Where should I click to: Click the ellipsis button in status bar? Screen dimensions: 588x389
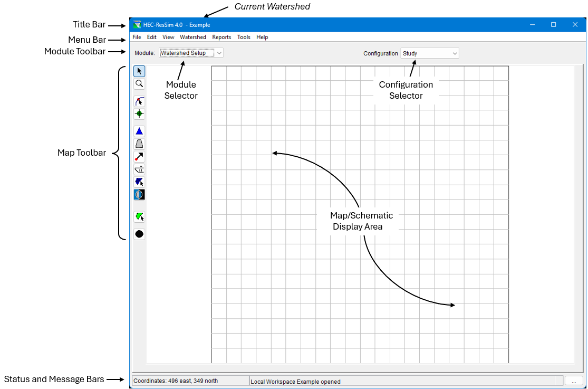[x=574, y=381]
